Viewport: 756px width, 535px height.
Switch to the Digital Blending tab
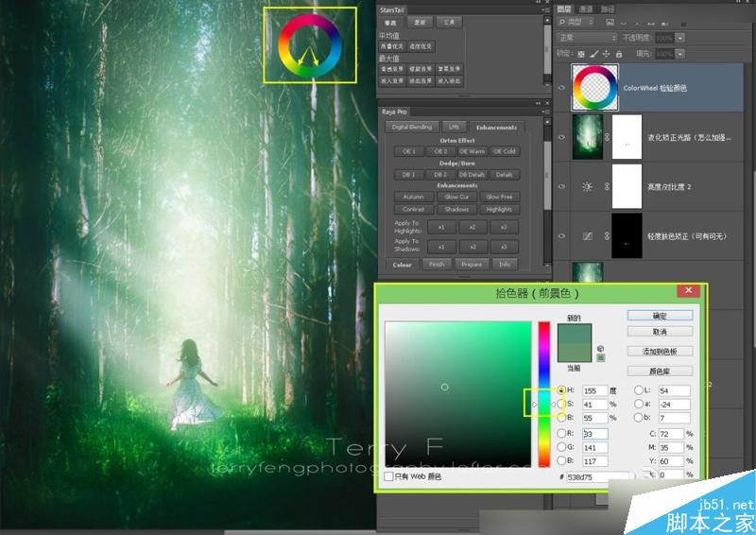coord(412,127)
